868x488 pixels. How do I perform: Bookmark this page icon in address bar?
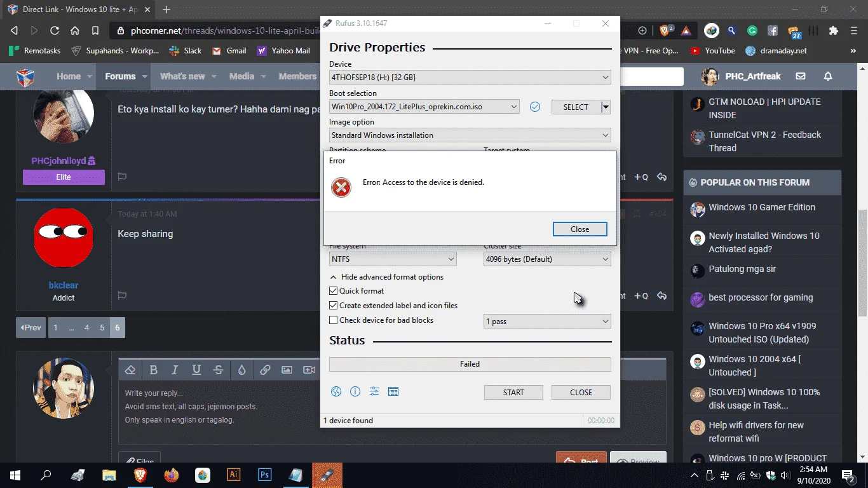click(x=95, y=30)
